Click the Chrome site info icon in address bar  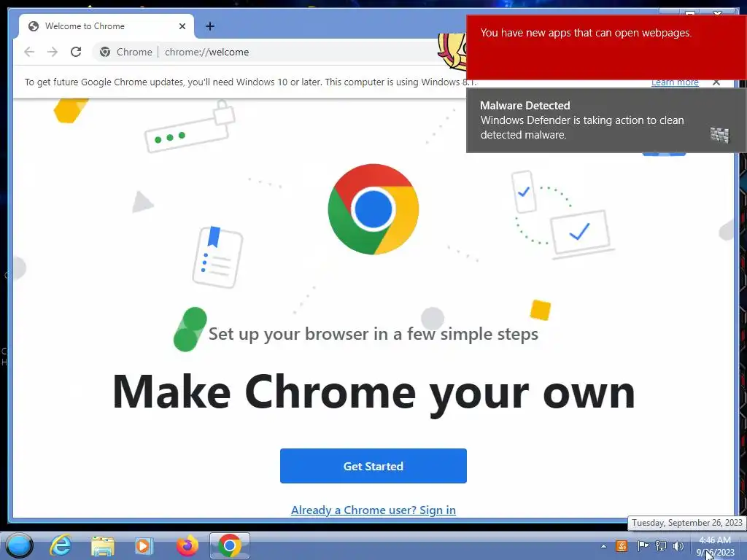click(105, 52)
